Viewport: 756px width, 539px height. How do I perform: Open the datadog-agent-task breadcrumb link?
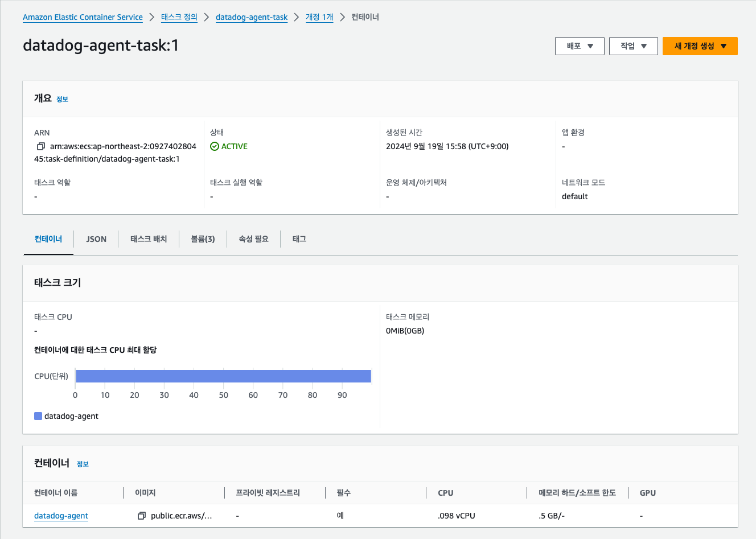[252, 17]
